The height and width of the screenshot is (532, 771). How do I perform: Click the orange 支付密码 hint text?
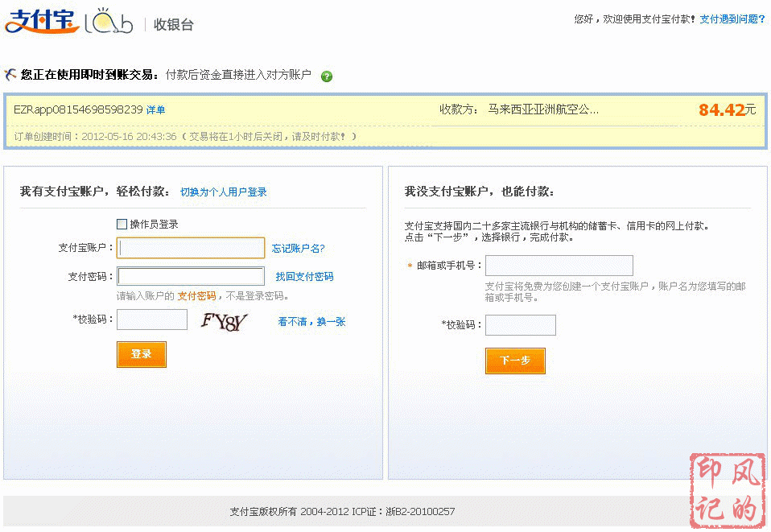[196, 295]
